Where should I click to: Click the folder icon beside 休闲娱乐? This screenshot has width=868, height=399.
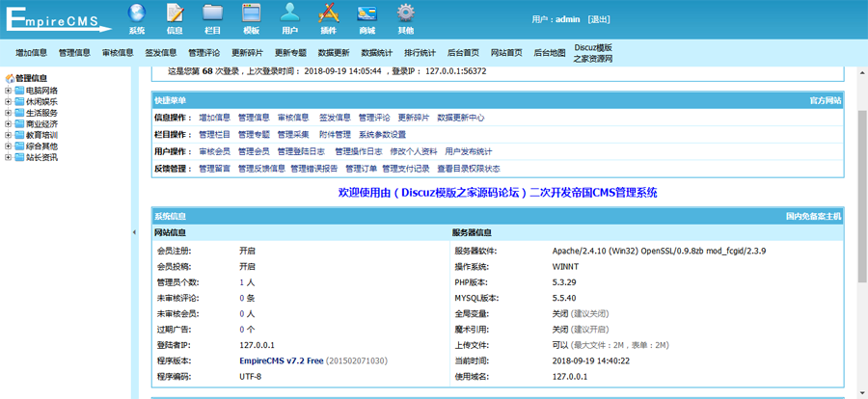click(20, 102)
